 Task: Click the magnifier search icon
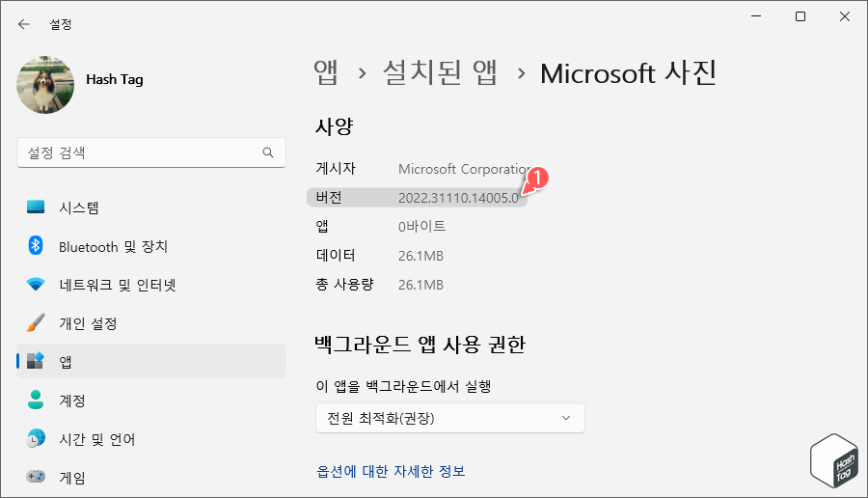tap(268, 152)
